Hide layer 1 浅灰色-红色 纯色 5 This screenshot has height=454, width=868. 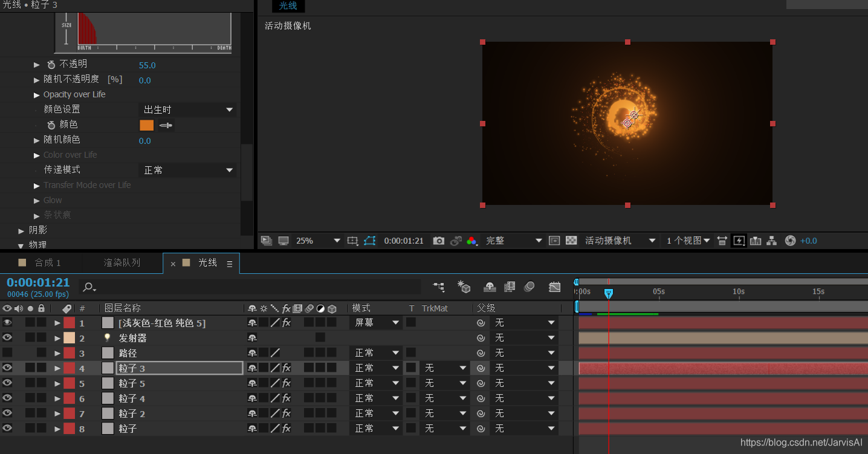point(7,323)
